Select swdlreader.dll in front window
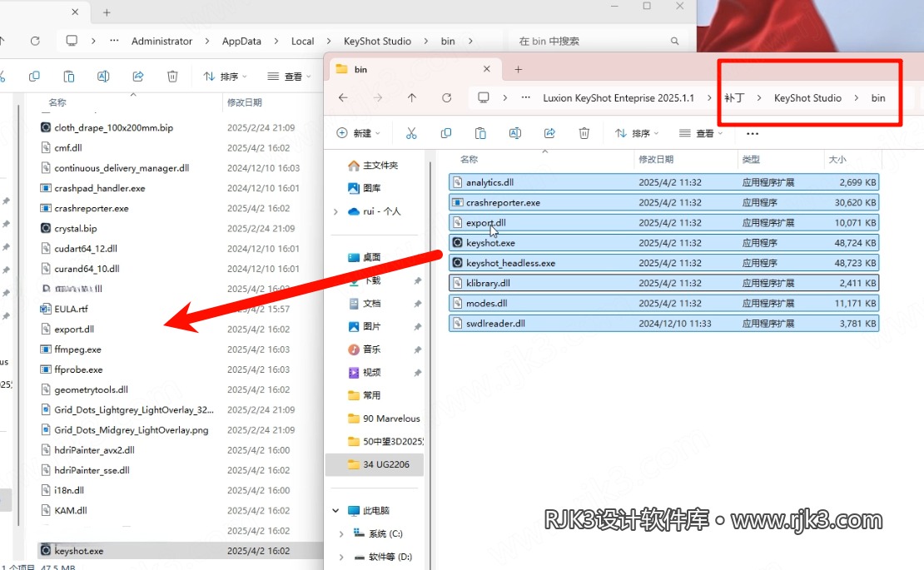 [663, 323]
